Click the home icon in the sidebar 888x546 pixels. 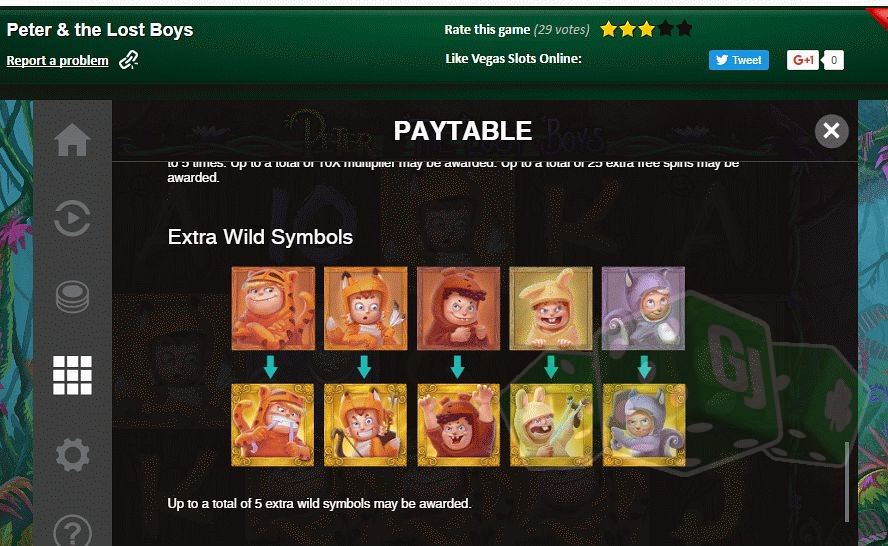click(72, 139)
